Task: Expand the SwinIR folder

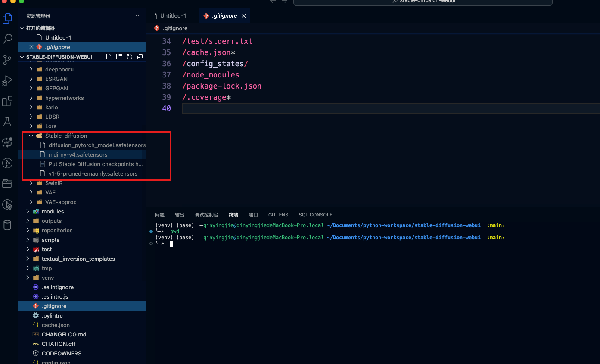Action: click(x=31, y=183)
